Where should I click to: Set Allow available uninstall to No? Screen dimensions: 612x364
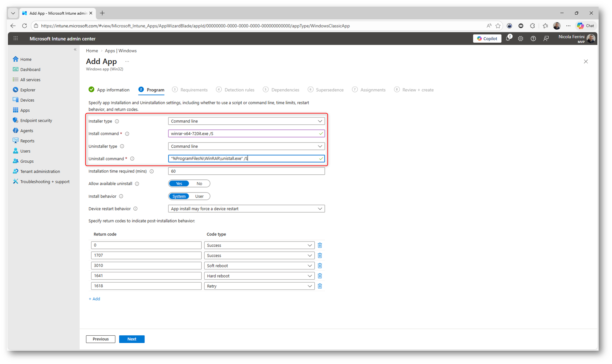pos(199,184)
